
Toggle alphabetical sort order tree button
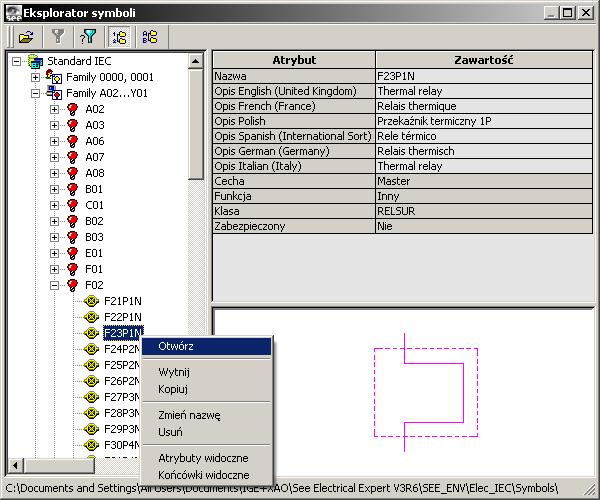pos(150,37)
